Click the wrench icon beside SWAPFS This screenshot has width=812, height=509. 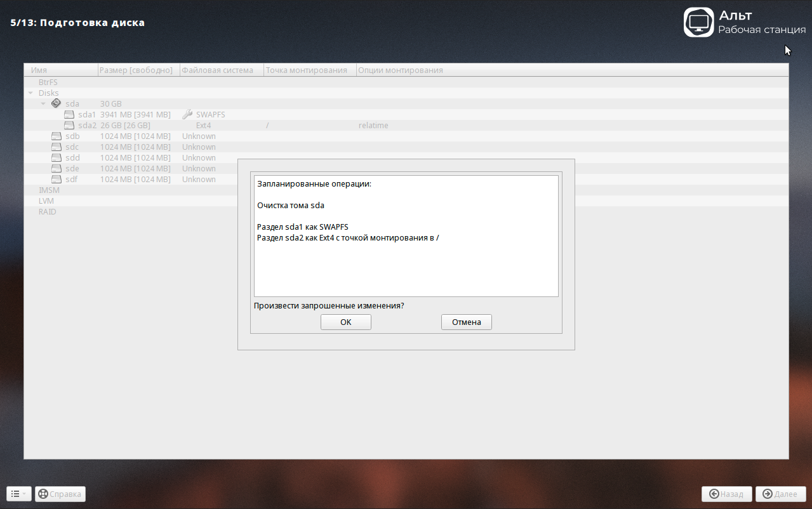tap(187, 115)
